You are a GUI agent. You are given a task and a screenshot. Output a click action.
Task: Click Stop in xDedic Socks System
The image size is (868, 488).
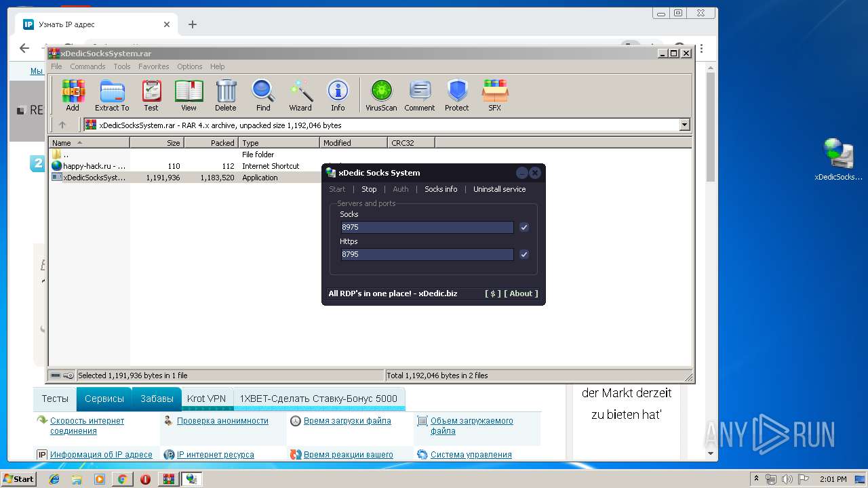(369, 189)
